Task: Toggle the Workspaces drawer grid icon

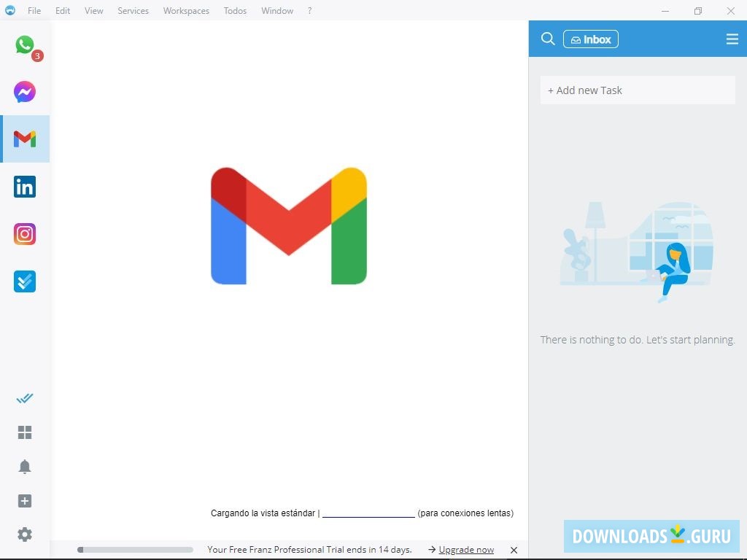Action: (x=25, y=432)
